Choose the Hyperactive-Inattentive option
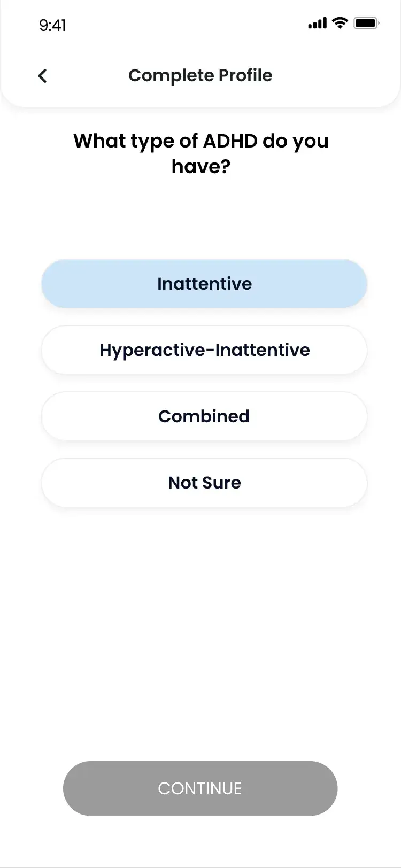This screenshot has width=401, height=868. pos(204,350)
